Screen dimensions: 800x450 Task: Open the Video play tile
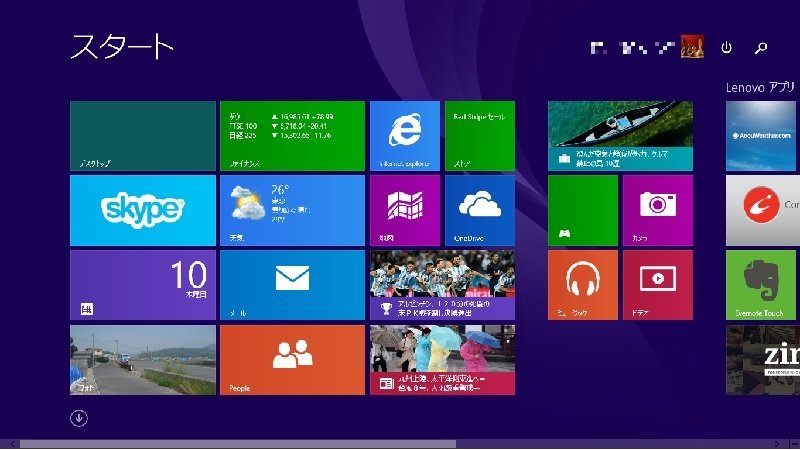(x=658, y=285)
